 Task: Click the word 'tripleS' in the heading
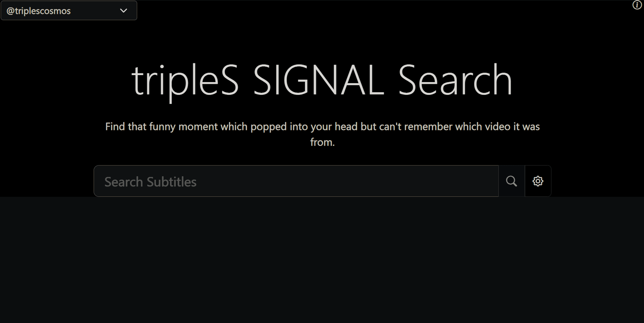tap(185, 82)
